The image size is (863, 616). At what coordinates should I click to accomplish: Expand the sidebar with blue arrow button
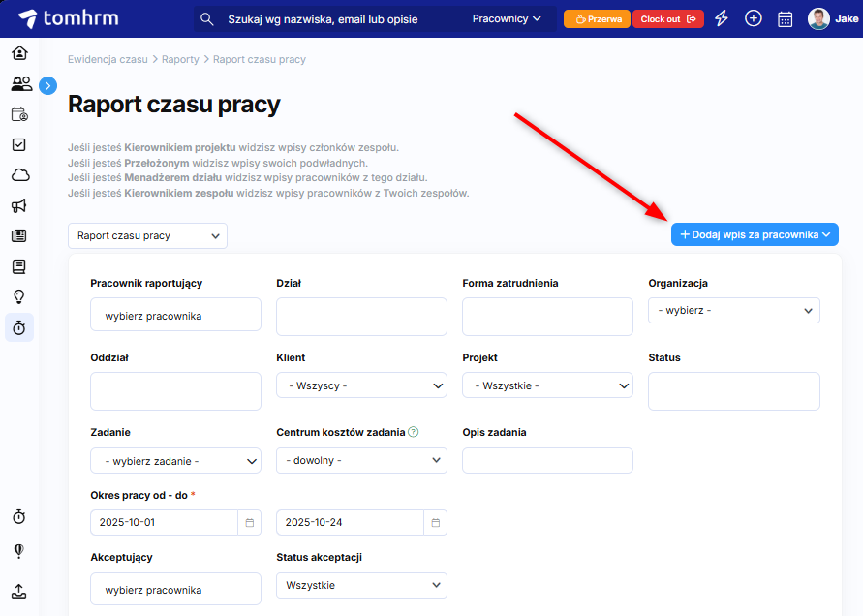tap(48, 85)
